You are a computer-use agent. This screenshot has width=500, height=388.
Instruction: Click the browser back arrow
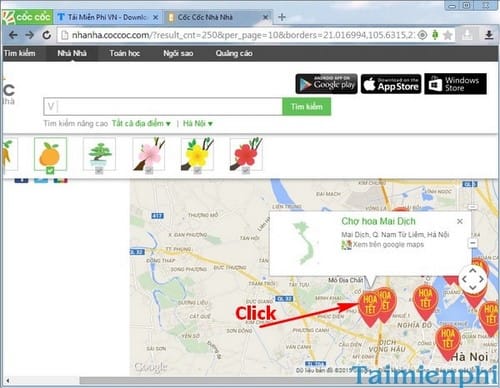coord(13,35)
